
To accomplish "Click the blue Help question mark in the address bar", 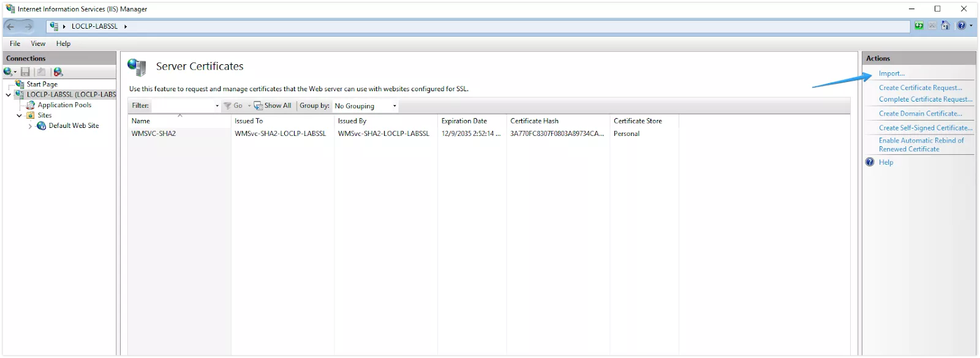I will [962, 26].
